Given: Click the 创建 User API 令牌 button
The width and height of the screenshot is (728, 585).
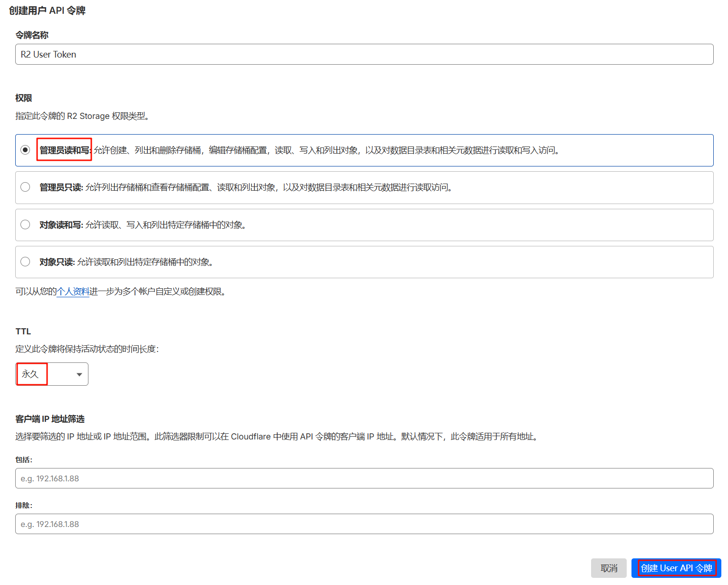Looking at the screenshot, I should coord(676,568).
